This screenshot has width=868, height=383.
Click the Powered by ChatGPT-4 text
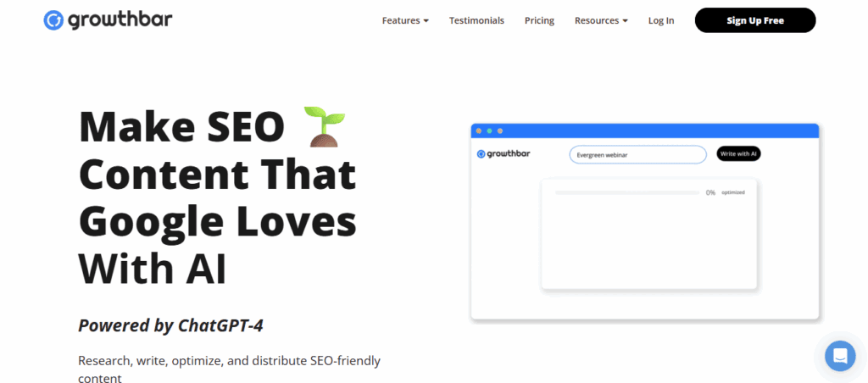pyautogui.click(x=170, y=325)
